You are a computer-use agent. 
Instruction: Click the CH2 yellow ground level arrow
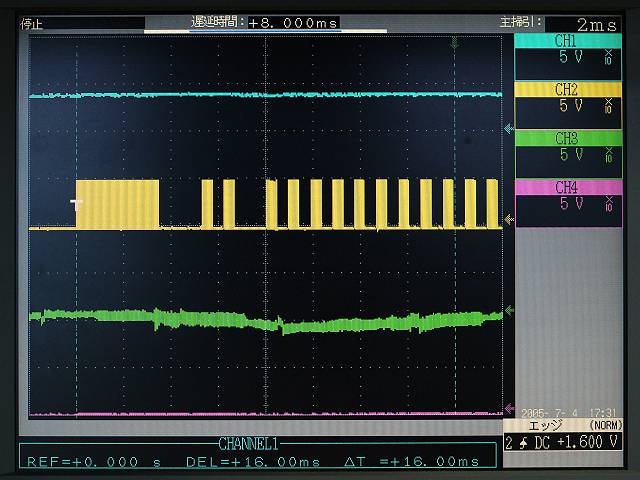pyautogui.click(x=509, y=219)
